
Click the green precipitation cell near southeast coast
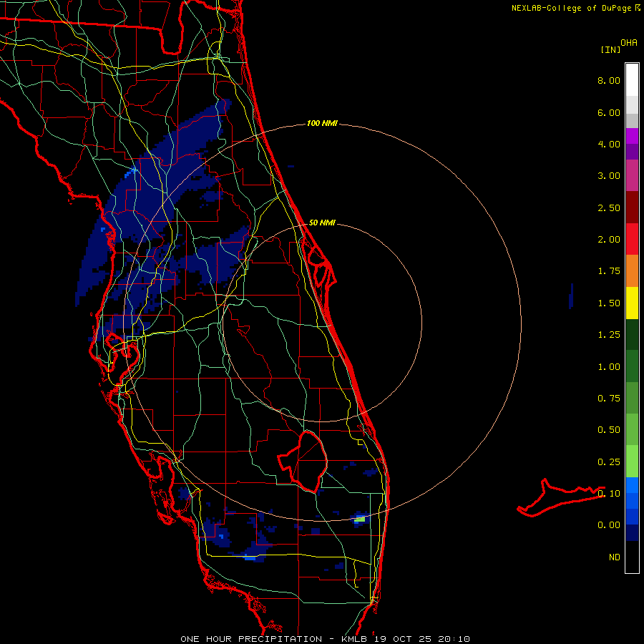tap(359, 519)
